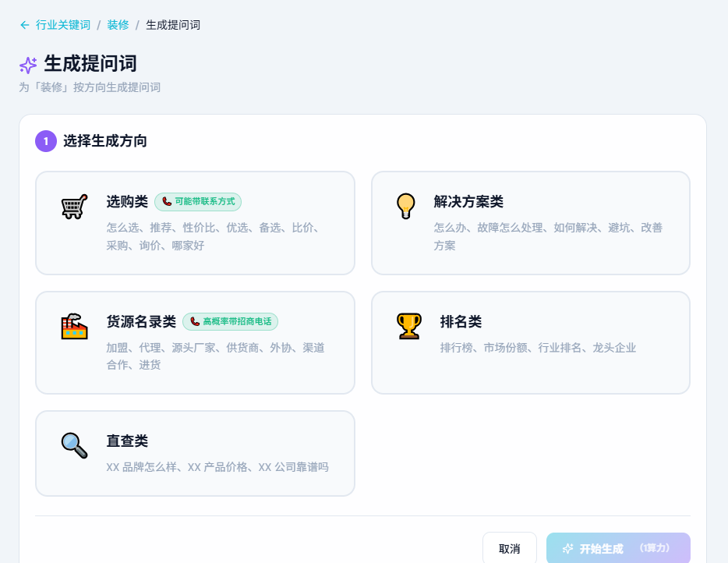Click 排名类 description 排行榜、市场份额
728x563 pixels.
click(x=538, y=348)
